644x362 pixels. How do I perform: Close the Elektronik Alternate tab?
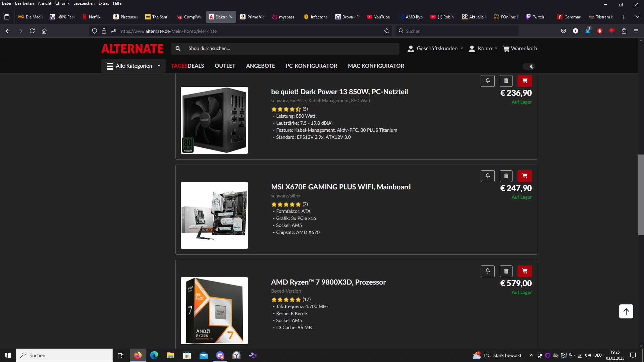point(231,17)
